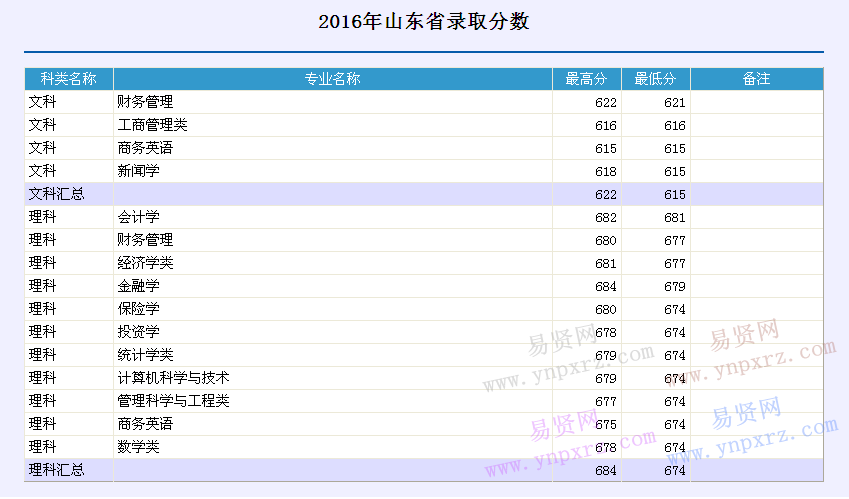This screenshot has width=849, height=499.
Task: Click the 会计学 major cell
Action: pos(138,217)
